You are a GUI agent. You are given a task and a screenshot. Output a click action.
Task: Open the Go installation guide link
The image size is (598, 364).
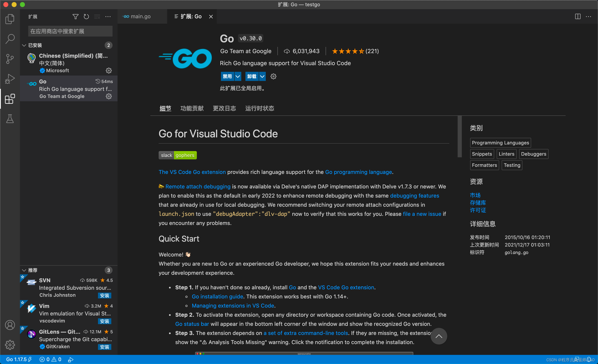pos(217,296)
